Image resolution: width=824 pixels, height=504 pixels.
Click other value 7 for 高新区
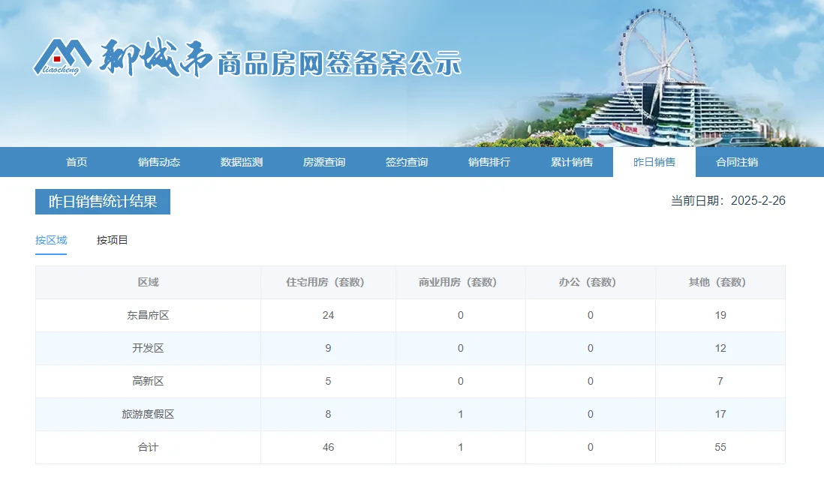(x=720, y=382)
